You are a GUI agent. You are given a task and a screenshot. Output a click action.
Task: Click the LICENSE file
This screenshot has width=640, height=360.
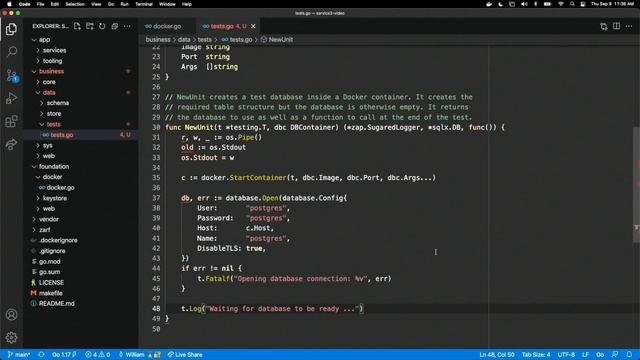[x=81, y=282]
